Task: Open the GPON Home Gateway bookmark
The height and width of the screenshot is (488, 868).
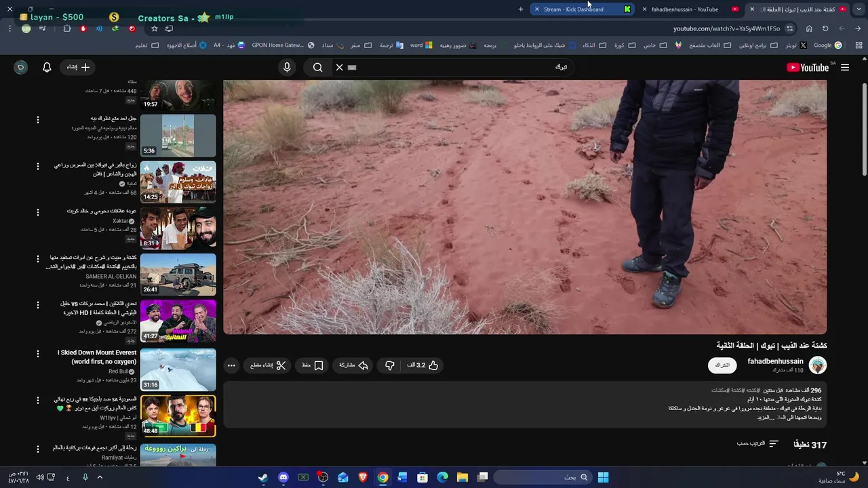Action: (x=283, y=45)
